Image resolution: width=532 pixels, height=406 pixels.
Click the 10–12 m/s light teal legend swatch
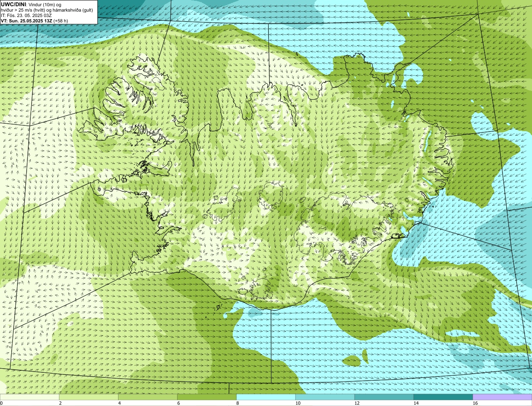point(325,397)
